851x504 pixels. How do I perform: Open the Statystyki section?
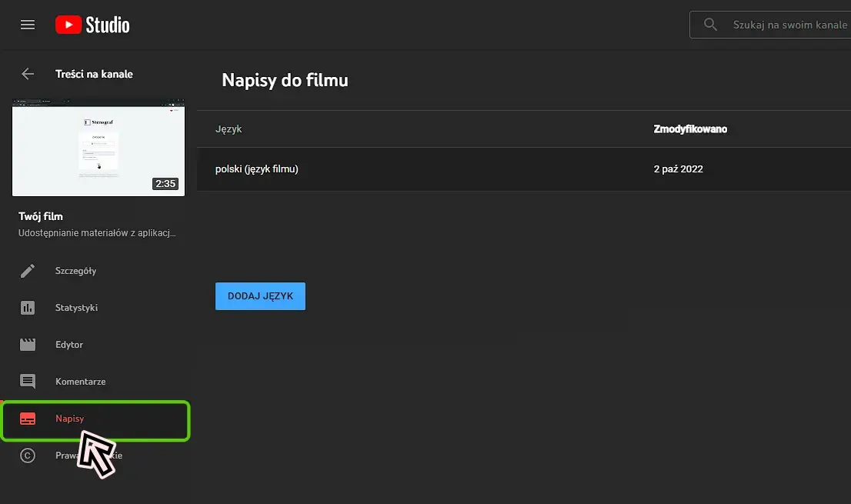pyautogui.click(x=76, y=308)
